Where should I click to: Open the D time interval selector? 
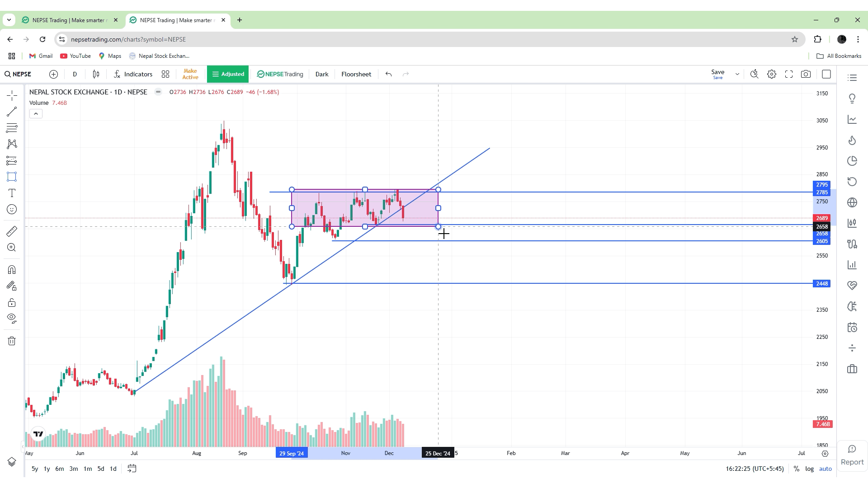75,74
